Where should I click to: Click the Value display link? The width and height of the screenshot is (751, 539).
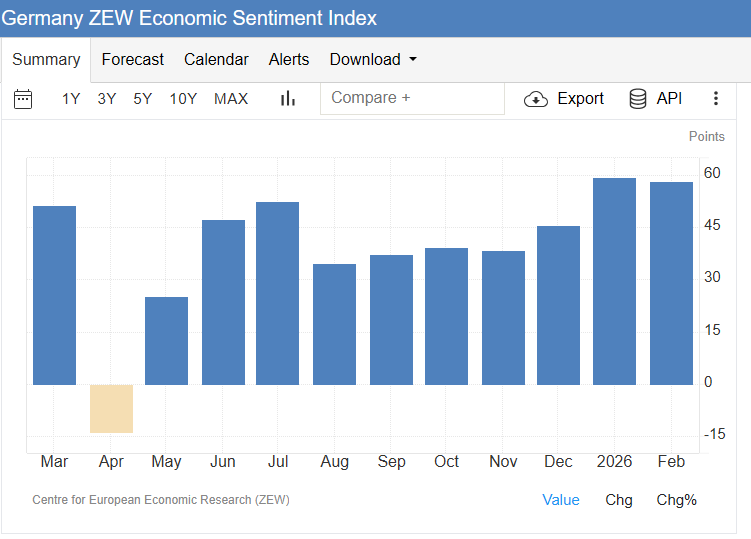[x=561, y=500]
